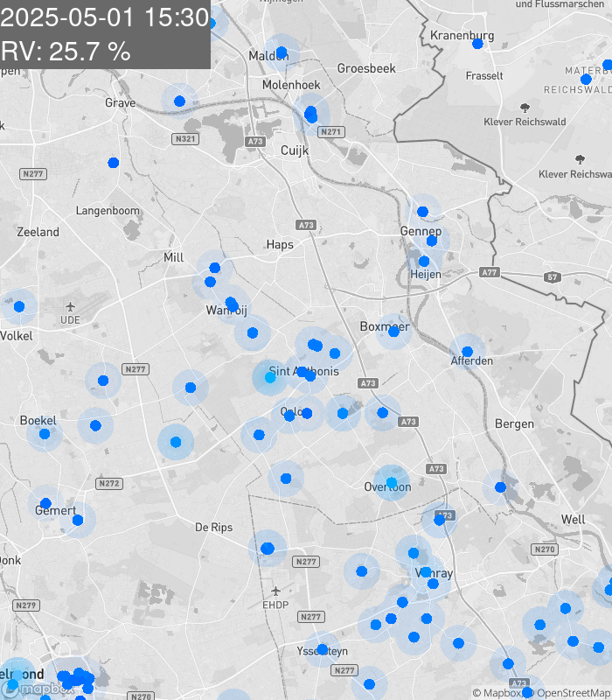Click the N272 road shield
This screenshot has width=612, height=700.
coord(109,483)
